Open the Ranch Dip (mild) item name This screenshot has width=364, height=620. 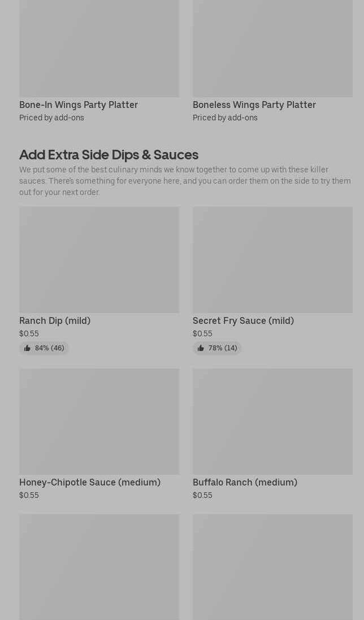click(55, 320)
